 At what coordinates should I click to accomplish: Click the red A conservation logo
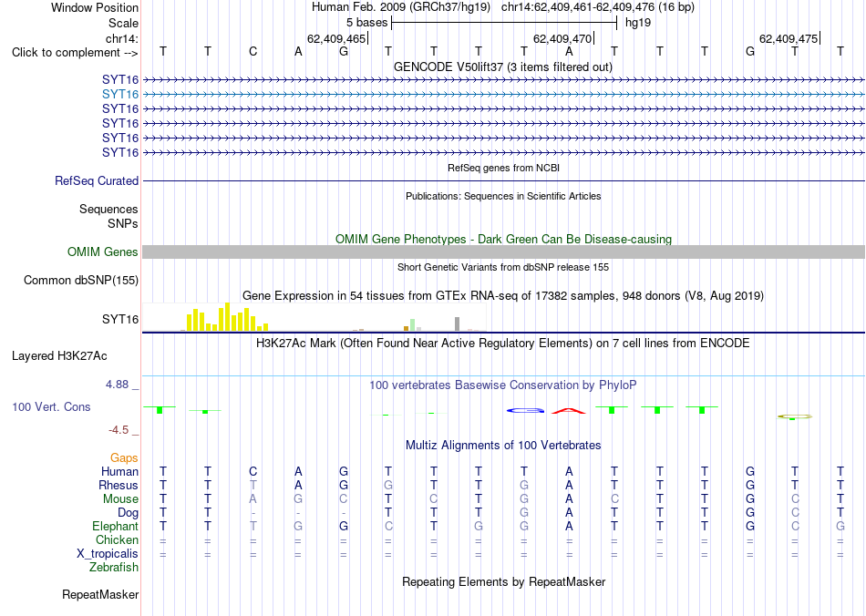point(569,410)
